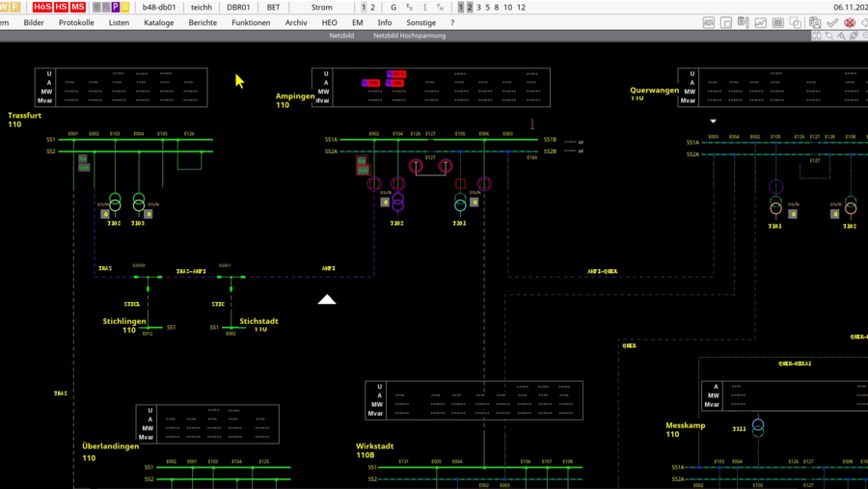
Task: Click the small down-arrow above Querwangen busbar
Action: 714,122
